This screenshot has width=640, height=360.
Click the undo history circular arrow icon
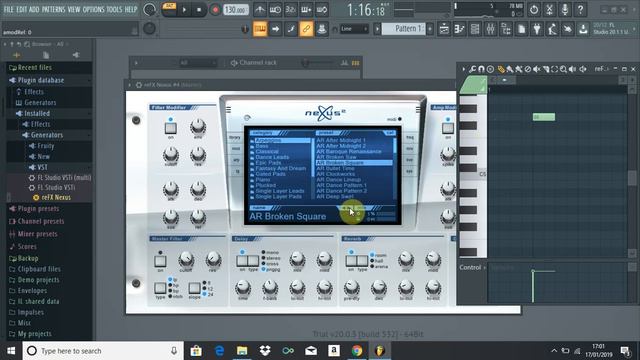534,9
